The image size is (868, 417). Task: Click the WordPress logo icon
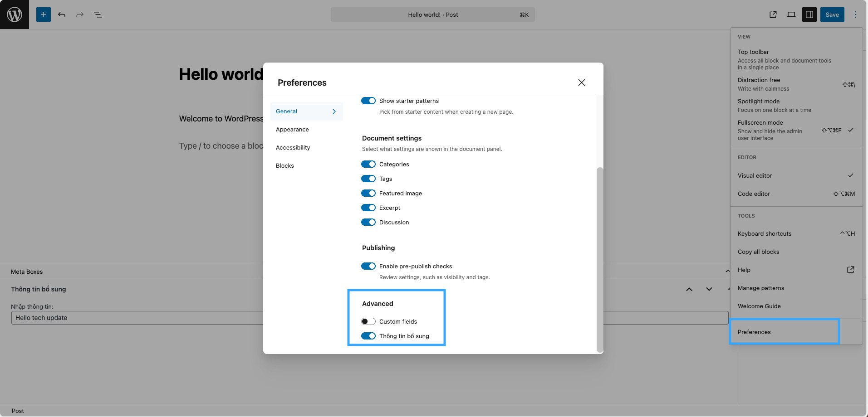point(15,15)
